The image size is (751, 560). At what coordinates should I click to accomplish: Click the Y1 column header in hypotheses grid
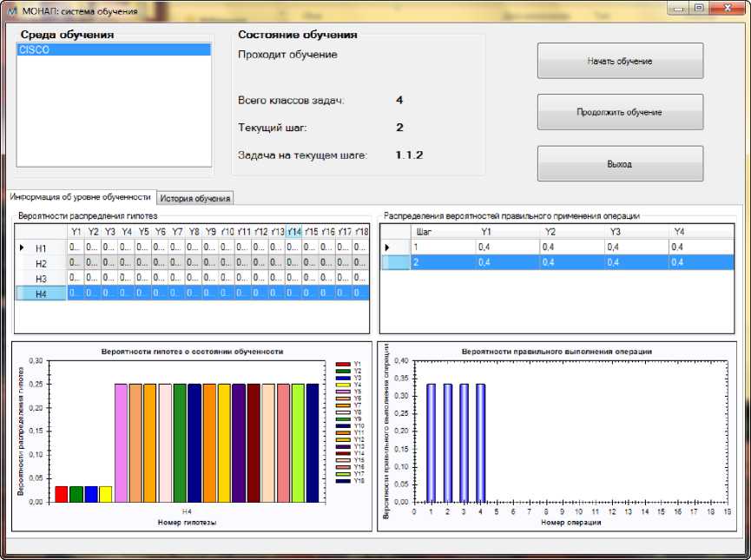click(x=76, y=232)
